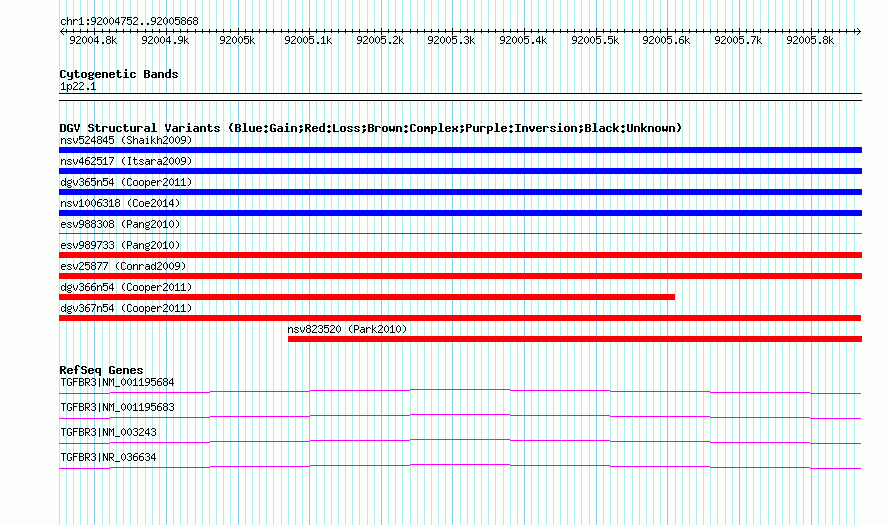Open variant label nsv823520 (Park2010)
Image resolution: width=890 pixels, height=525 pixels.
(x=347, y=329)
